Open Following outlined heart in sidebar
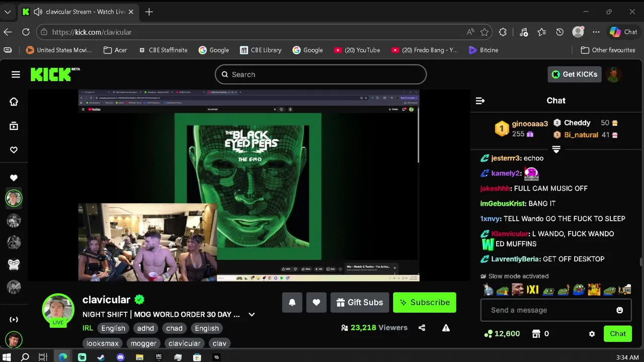The height and width of the screenshot is (362, 644). (x=14, y=150)
